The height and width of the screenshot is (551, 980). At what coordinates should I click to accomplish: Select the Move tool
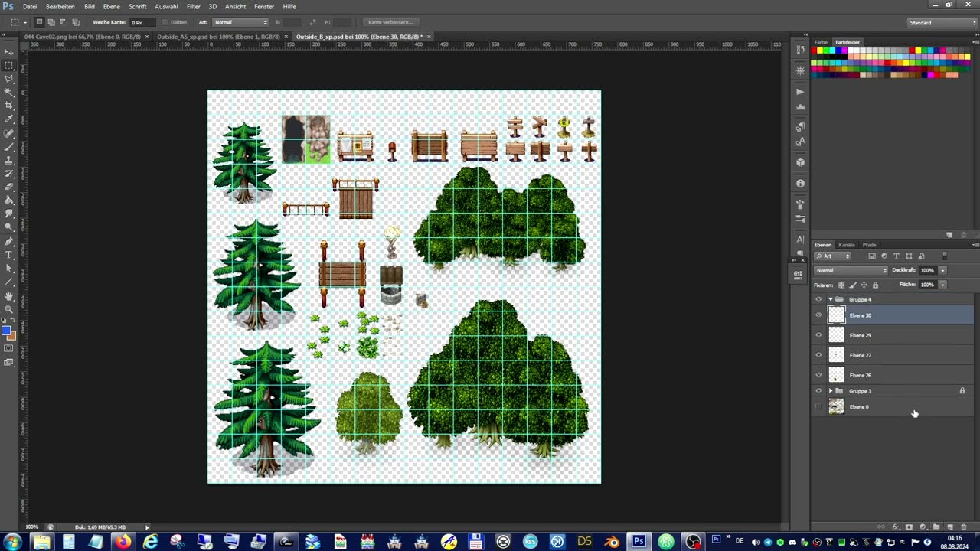[x=9, y=52]
